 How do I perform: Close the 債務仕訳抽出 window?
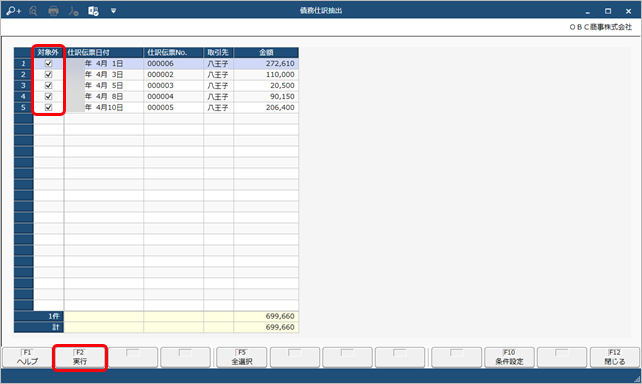tap(628, 11)
